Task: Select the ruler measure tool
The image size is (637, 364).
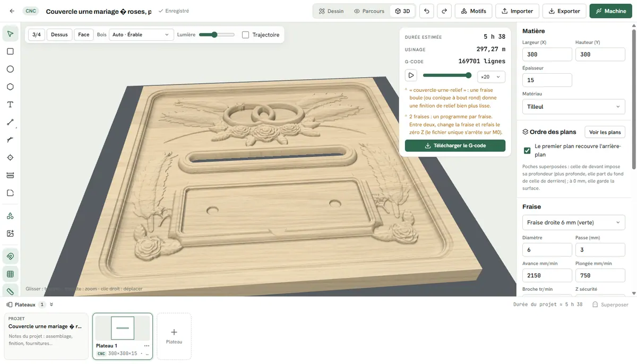Action: [x=10, y=175]
